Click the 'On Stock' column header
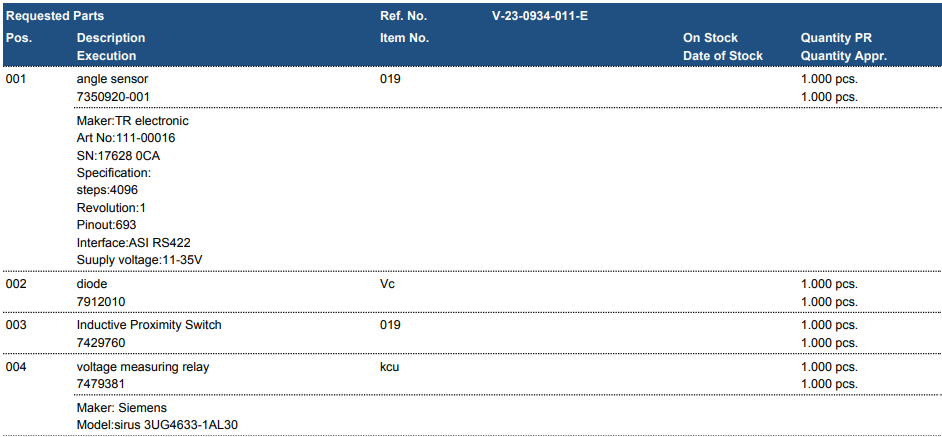Image resolution: width=942 pixels, height=437 pixels. pos(710,38)
